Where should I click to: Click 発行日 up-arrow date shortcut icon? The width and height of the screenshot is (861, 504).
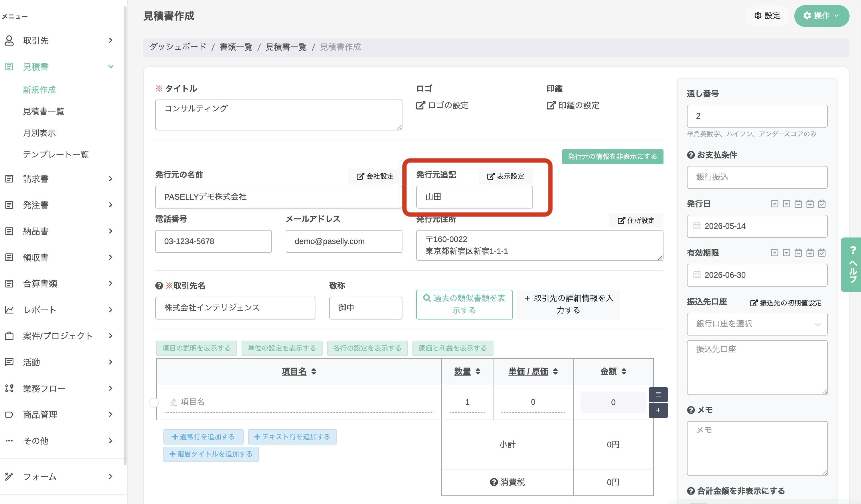pyautogui.click(x=775, y=204)
